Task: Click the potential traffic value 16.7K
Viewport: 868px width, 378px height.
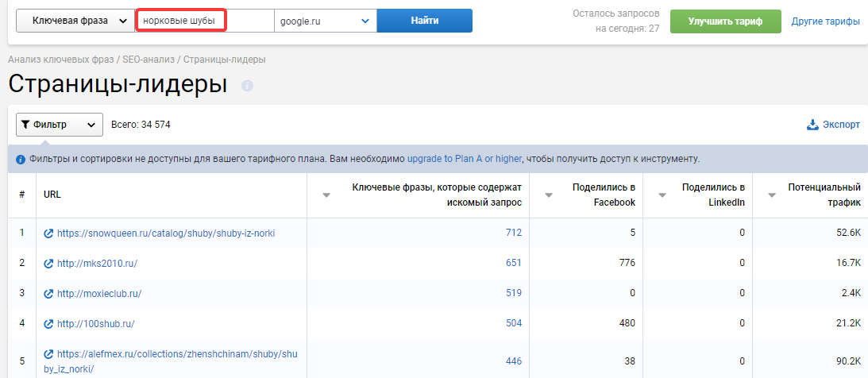Action: tap(849, 263)
